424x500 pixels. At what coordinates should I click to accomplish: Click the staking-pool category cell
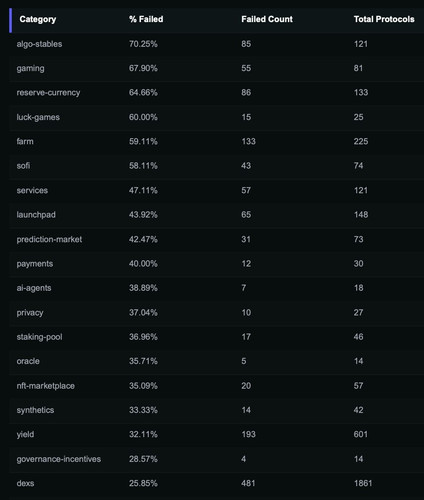tap(39, 337)
